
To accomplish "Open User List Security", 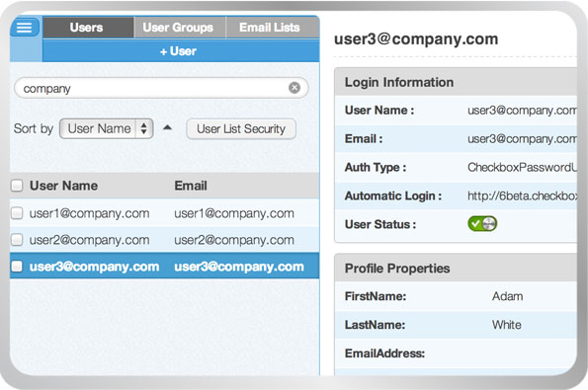I will pos(241,129).
